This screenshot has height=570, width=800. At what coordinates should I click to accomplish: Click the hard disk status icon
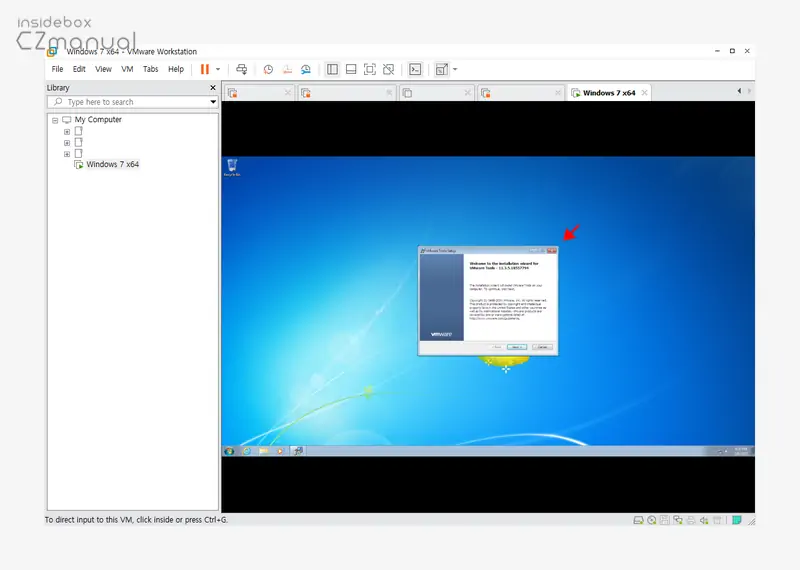638,520
